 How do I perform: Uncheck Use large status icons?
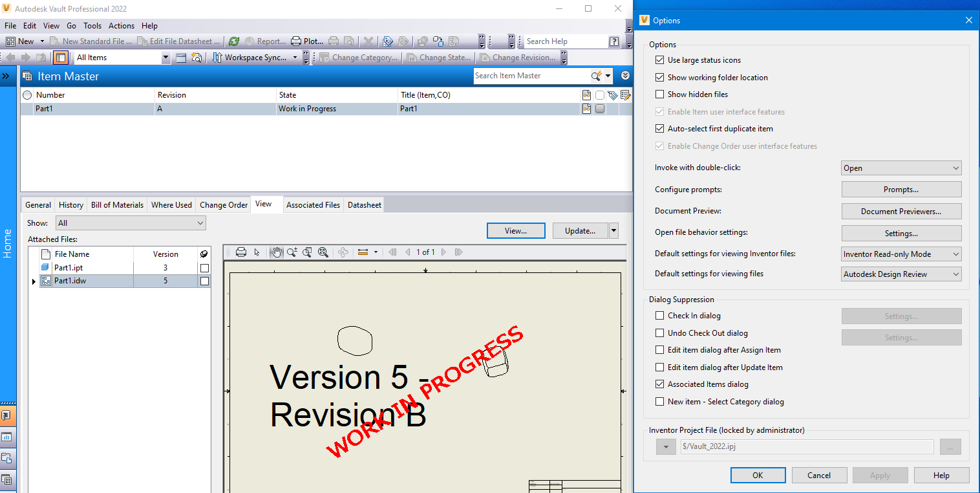coord(660,60)
